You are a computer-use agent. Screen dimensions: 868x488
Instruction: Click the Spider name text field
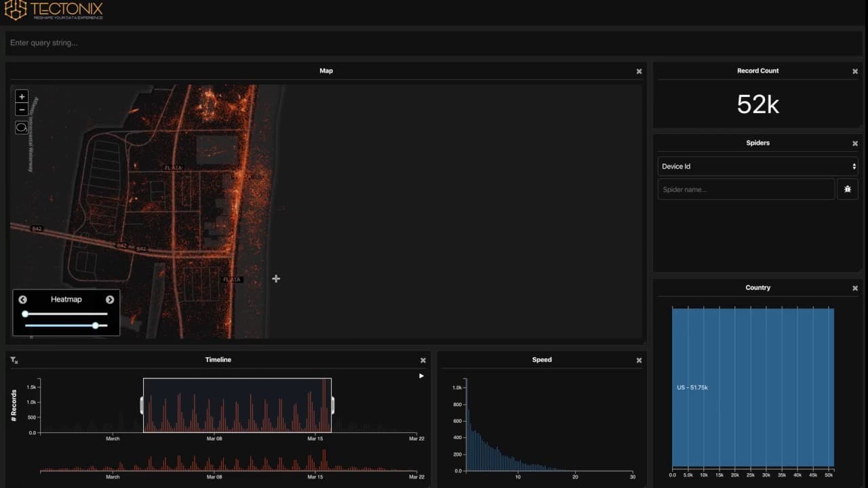pos(746,190)
